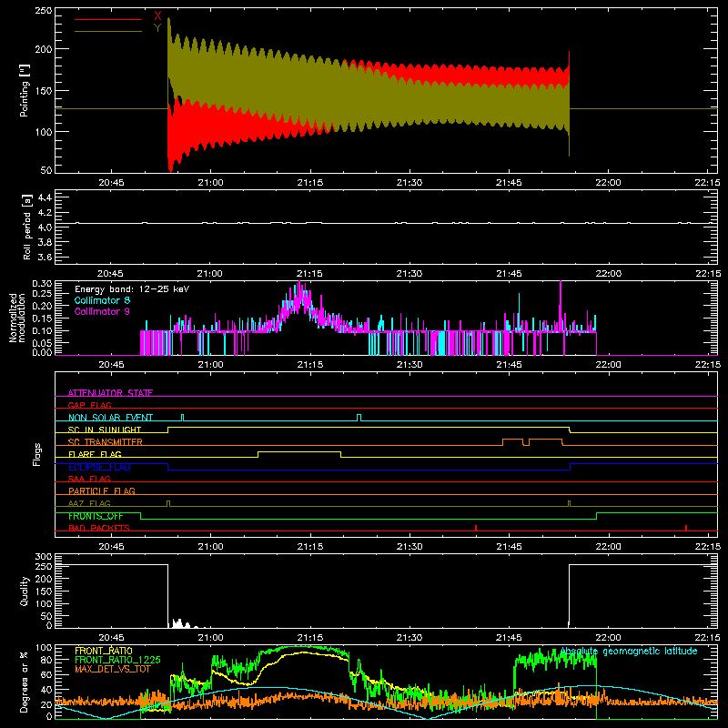Click the 300 tick on Quality axis

point(44,557)
